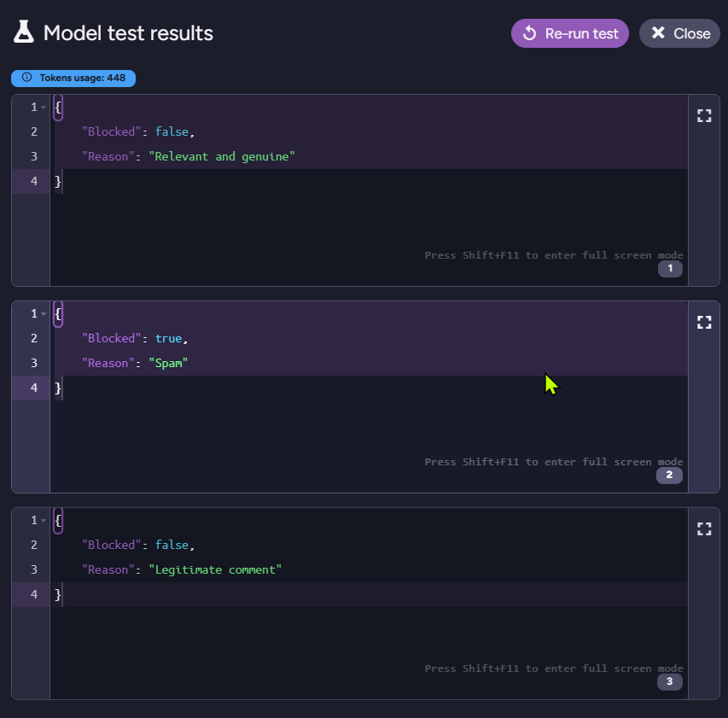Click the refresh icon on the Re-run test button
The width and height of the screenshot is (728, 718).
[529, 33]
